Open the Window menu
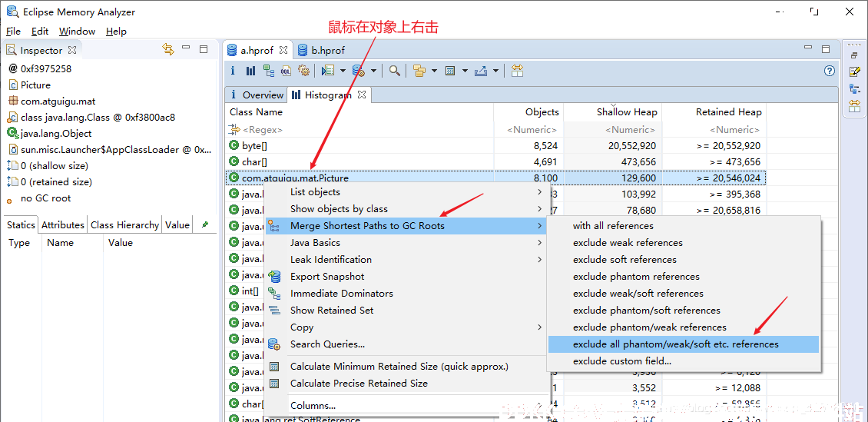Screen dimensions: 868x422 point(77,31)
